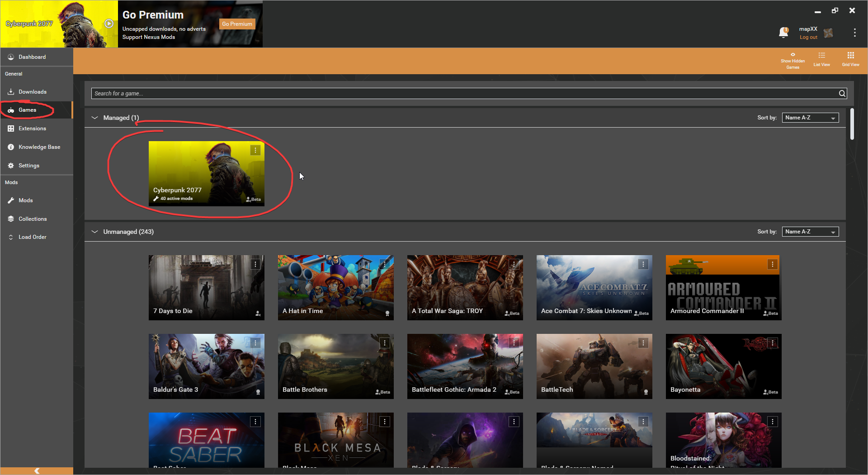The width and height of the screenshot is (868, 475).
Task: Open the Mods page
Action: [x=36, y=200]
